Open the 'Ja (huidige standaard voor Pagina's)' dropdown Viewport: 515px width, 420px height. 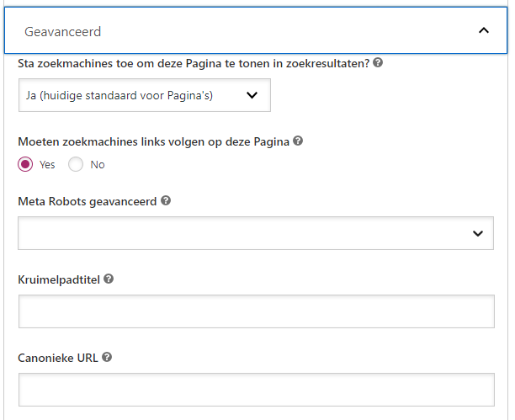(x=144, y=96)
